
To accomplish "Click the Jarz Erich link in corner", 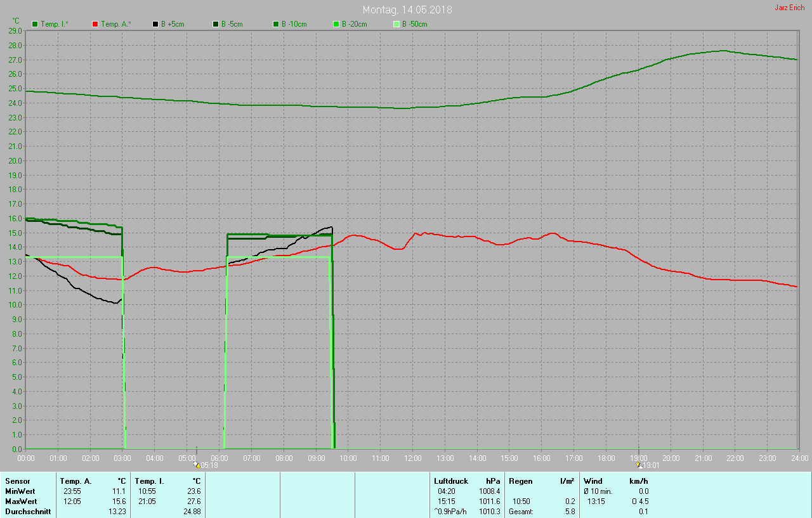I will tap(789, 8).
